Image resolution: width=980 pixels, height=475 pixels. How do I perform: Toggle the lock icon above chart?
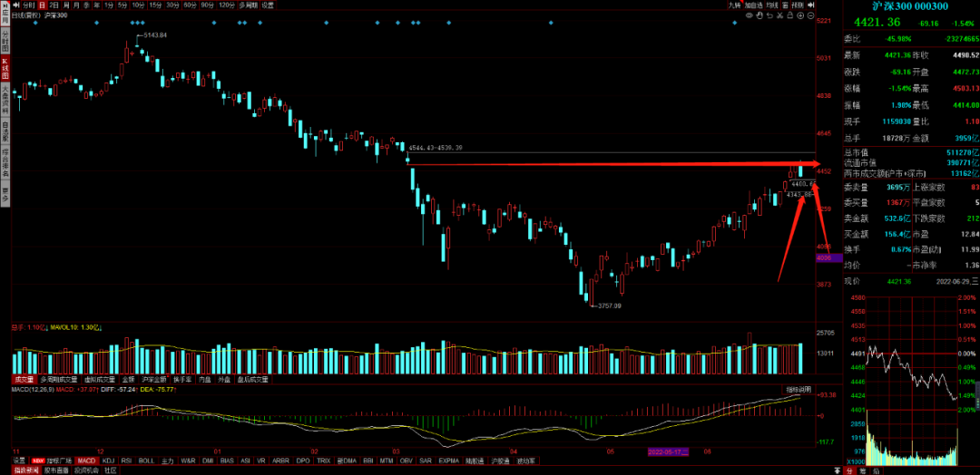790,15
